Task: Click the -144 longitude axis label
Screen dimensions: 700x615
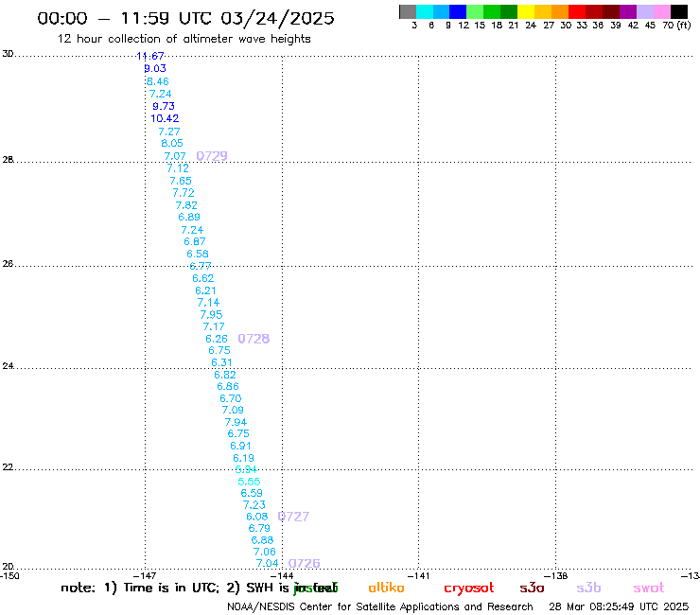Action: [282, 576]
